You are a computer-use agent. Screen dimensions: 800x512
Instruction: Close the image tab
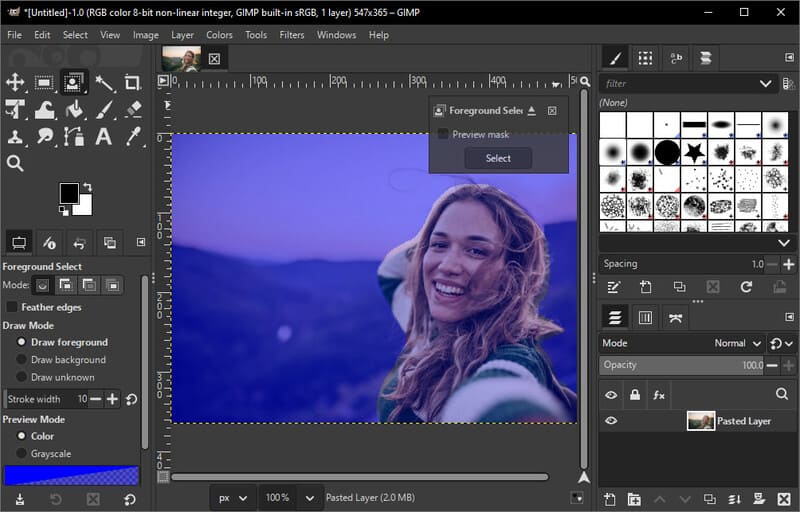214,59
